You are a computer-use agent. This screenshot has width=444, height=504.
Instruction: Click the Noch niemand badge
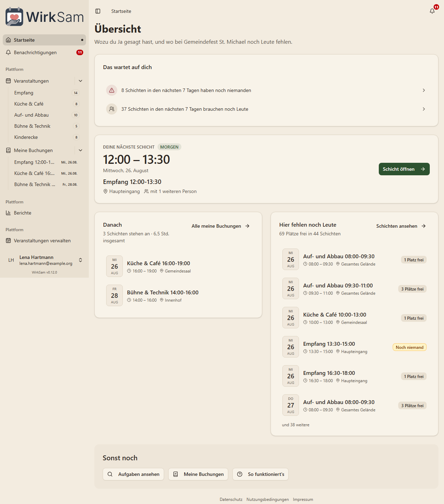[410, 347]
